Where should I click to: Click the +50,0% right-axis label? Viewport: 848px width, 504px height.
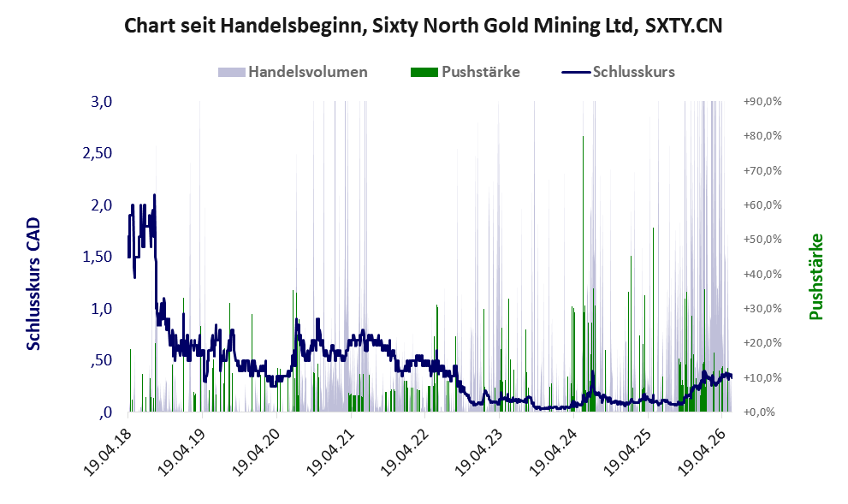pyautogui.click(x=762, y=240)
